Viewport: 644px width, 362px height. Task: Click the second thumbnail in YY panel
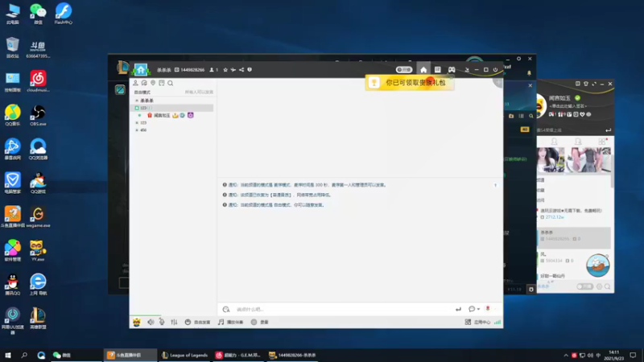click(x=588, y=159)
